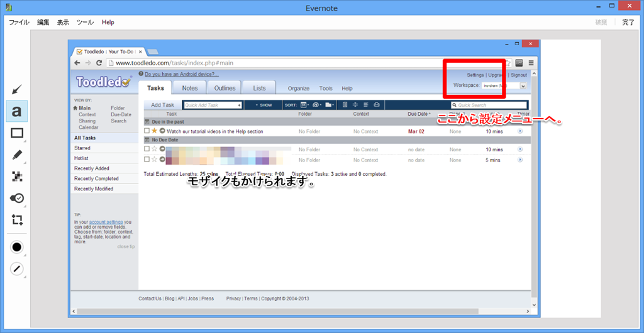
Task: Click the print toolbar icon
Action: point(376,105)
